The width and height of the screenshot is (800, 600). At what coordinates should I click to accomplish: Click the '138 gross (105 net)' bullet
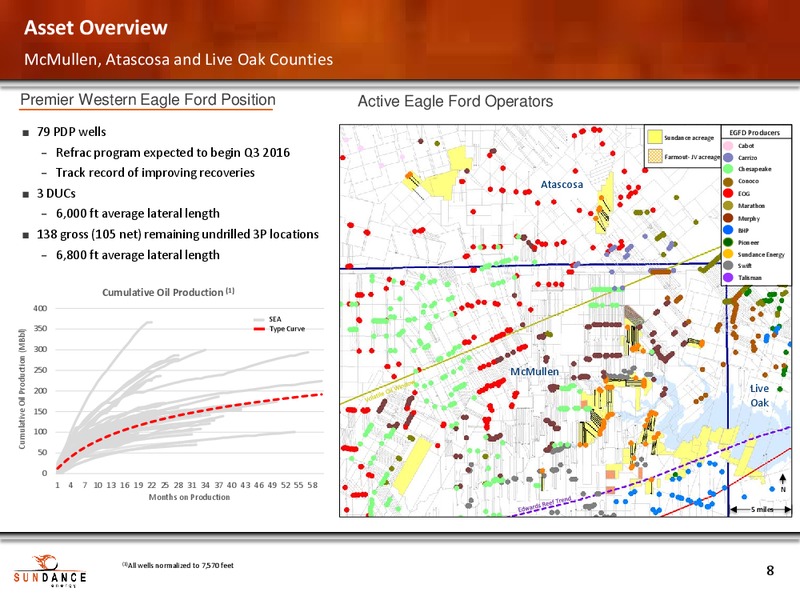pos(178,234)
